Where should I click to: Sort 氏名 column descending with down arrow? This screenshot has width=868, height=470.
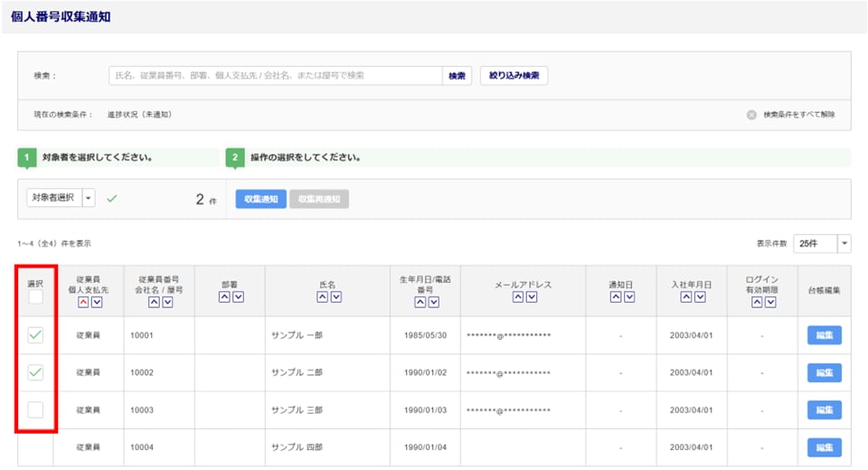pos(335,297)
